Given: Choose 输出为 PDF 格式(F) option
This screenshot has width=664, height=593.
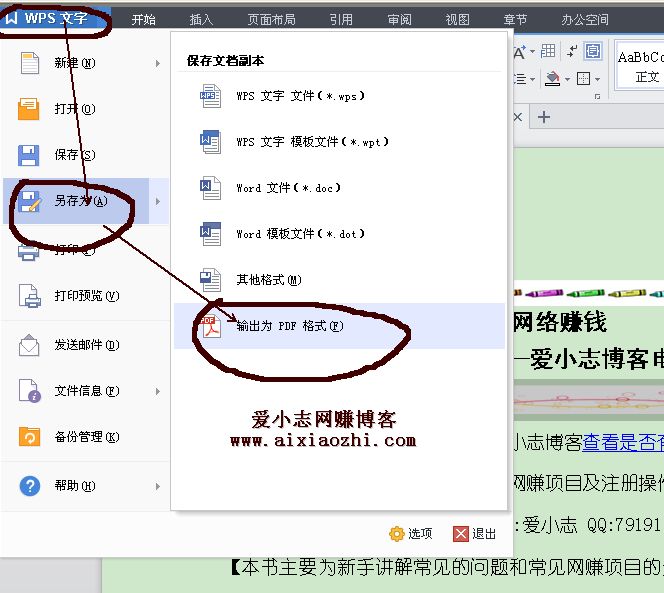Looking at the screenshot, I should tap(339, 326).
